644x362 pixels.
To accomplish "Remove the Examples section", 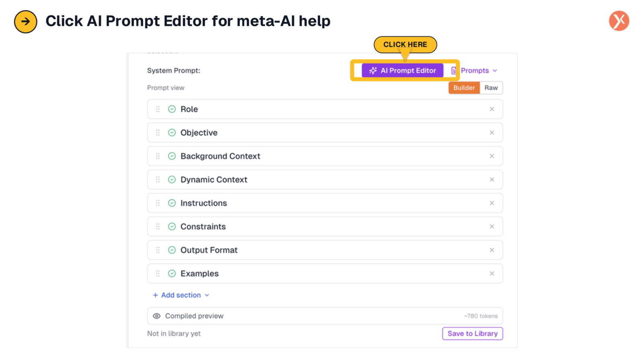I will [x=492, y=274].
